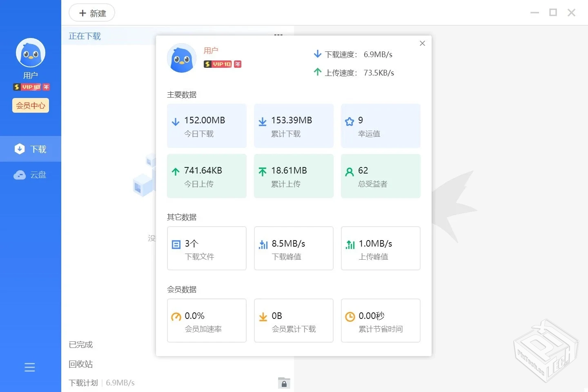Click the 会员加速率 speed dial icon
Viewport: 588px width, 392px height.
coord(176,316)
